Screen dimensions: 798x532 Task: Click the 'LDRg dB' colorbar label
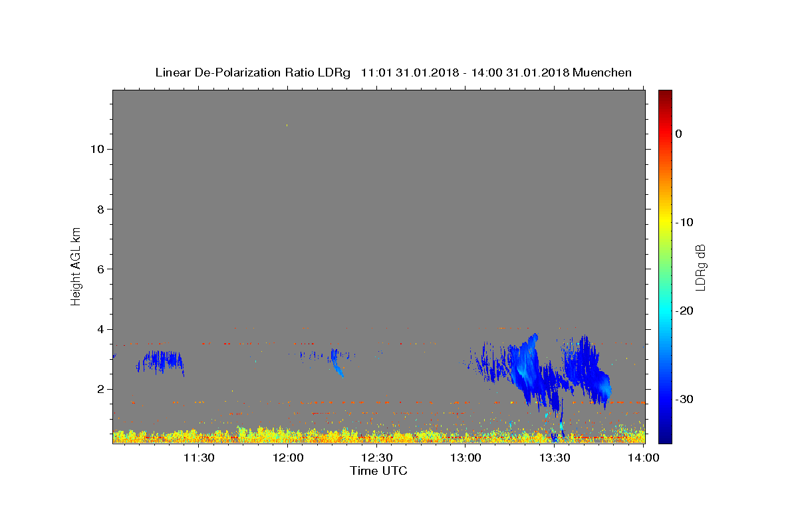(x=700, y=267)
